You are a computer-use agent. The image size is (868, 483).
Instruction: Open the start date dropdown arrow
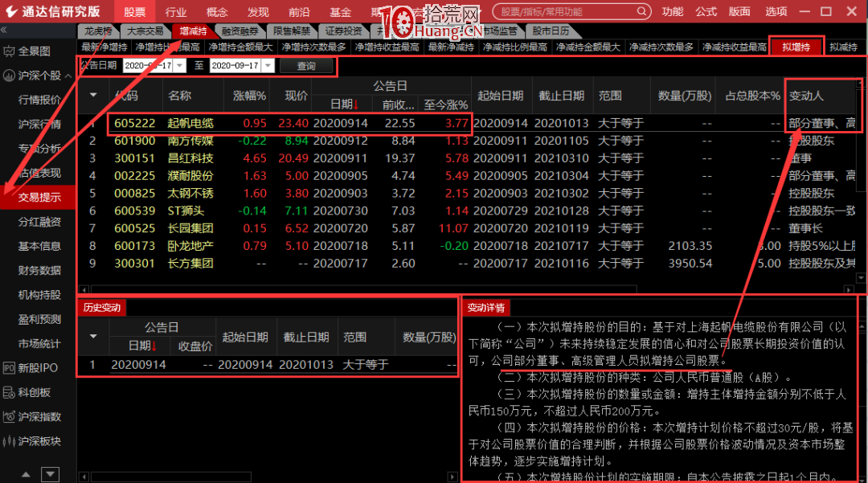tap(179, 65)
